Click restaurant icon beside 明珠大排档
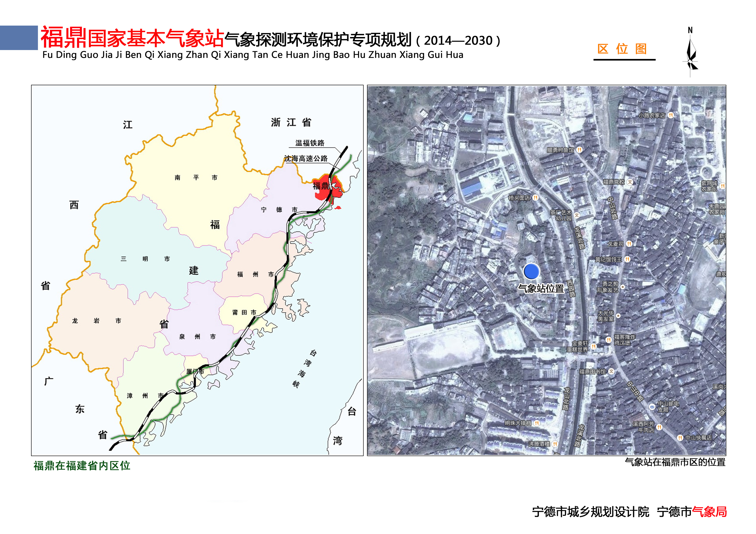Screen dimensions: 756x534 tap(537, 423)
